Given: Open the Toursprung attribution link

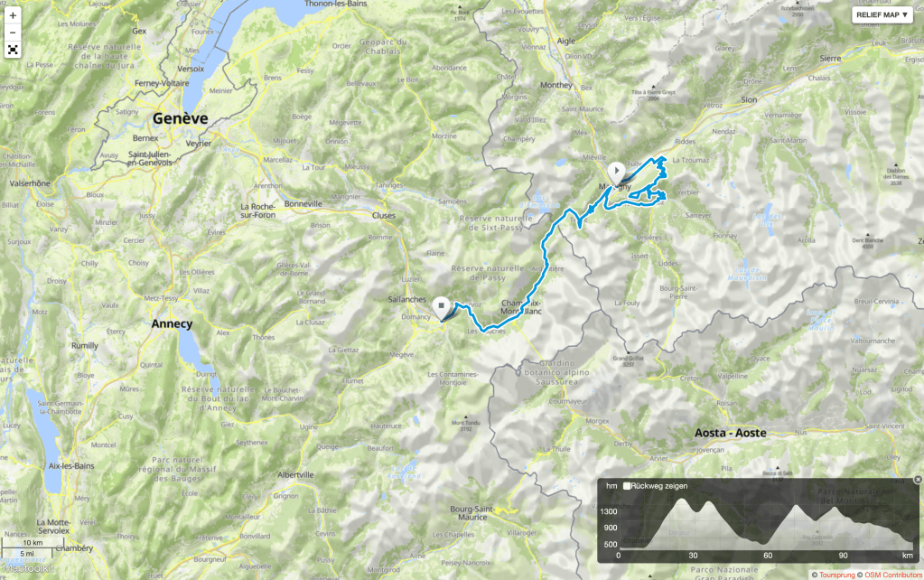Looking at the screenshot, I should click(x=836, y=575).
